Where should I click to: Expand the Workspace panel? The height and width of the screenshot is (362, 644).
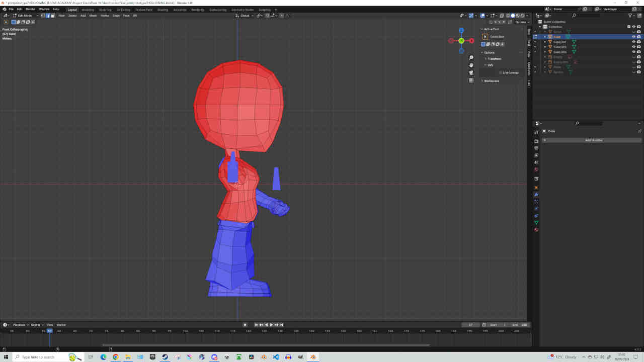tap(491, 81)
